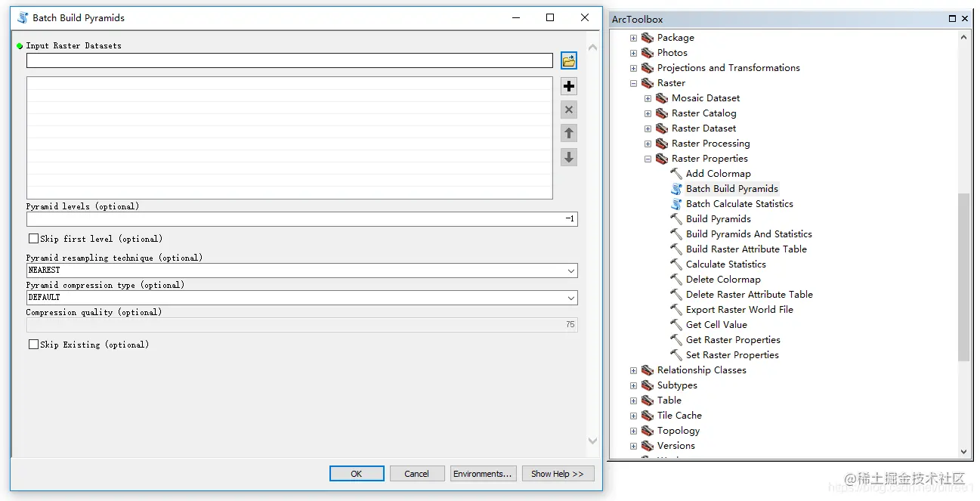This screenshot has height=501, width=980.
Task: Enable the Skip Existing checkbox
Action: coord(33,345)
